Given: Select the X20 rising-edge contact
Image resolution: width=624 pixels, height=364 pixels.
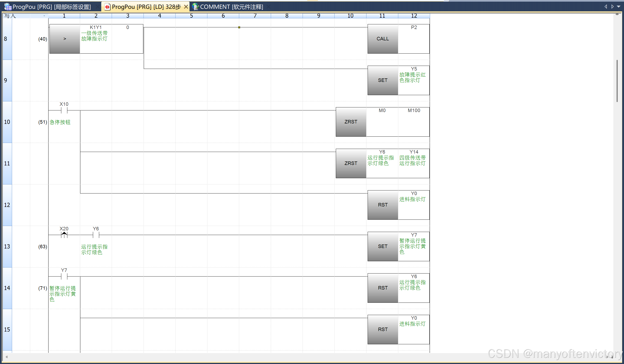Looking at the screenshot, I should point(64,235).
